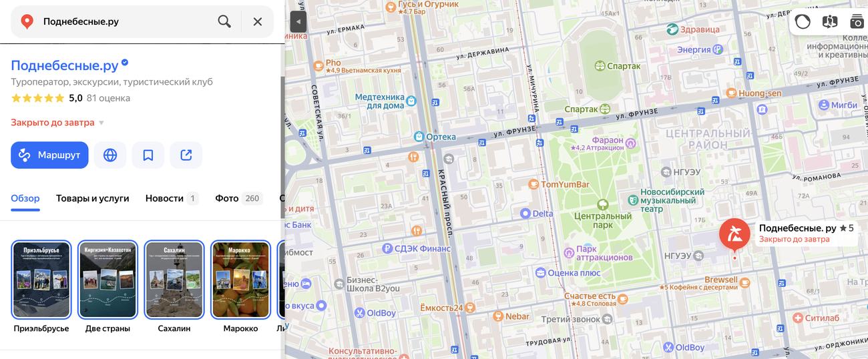Select the Ёмкость24 marker
Image resolution: width=868 pixels, height=359 pixels.
(470, 308)
